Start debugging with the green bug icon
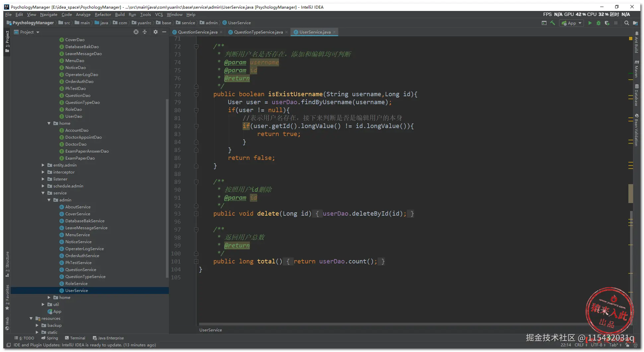The image size is (644, 352). coord(599,23)
